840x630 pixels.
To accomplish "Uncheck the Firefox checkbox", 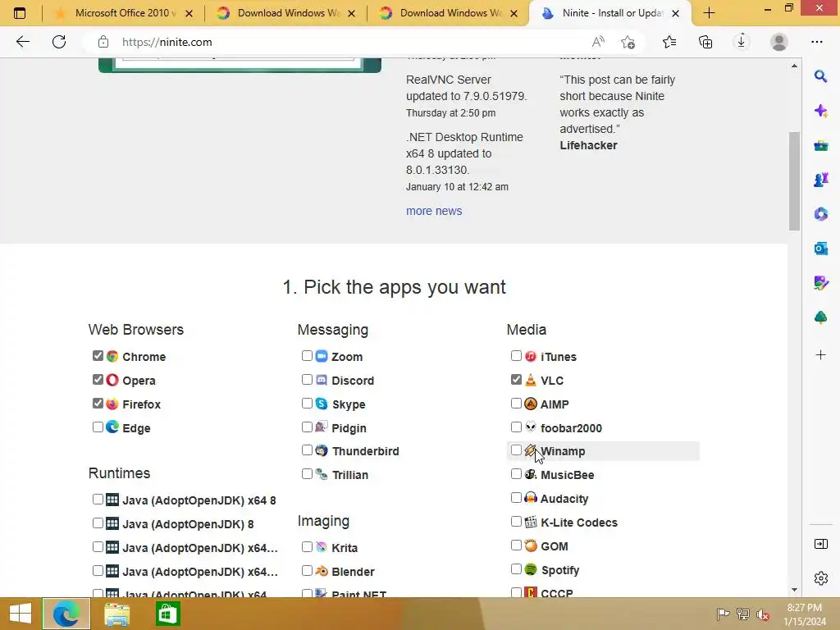I will click(98, 403).
